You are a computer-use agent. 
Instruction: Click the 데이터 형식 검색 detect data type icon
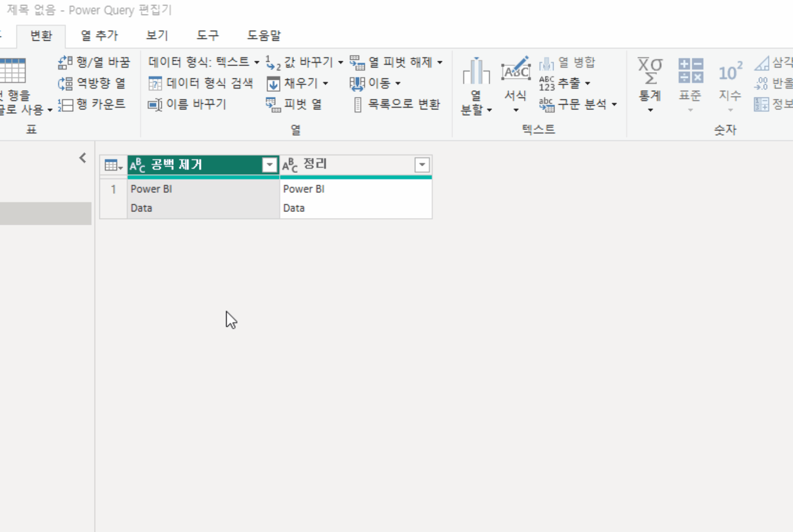(x=155, y=83)
